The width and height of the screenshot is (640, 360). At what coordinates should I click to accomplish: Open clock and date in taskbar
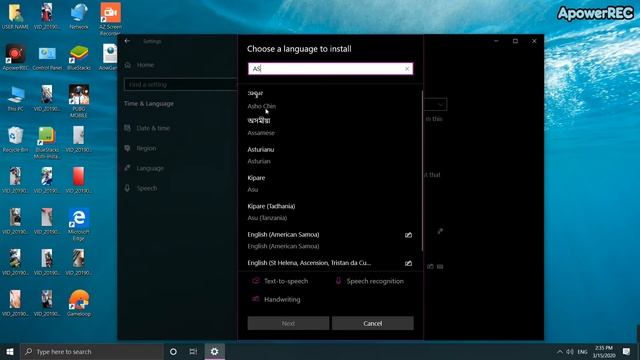pyautogui.click(x=604, y=351)
